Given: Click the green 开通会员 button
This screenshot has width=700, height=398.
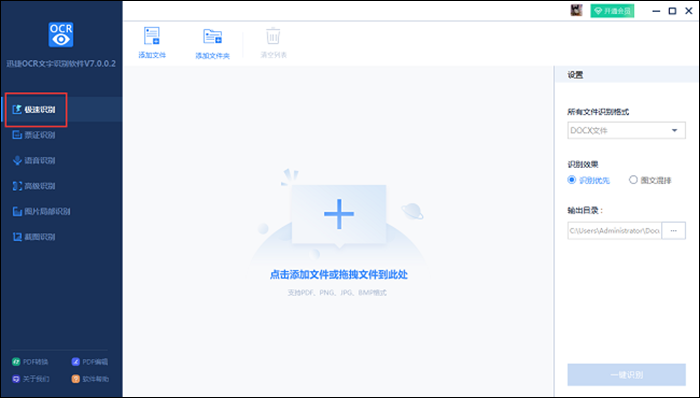Looking at the screenshot, I should pos(612,11).
